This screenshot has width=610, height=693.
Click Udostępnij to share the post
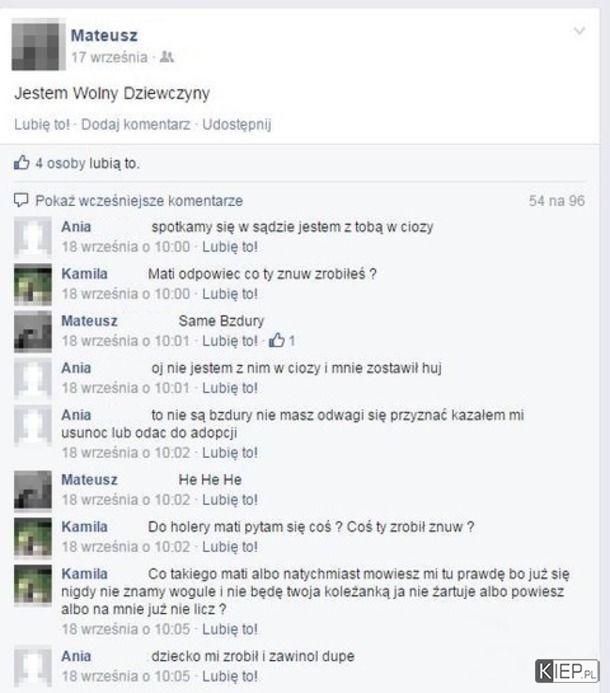click(236, 124)
